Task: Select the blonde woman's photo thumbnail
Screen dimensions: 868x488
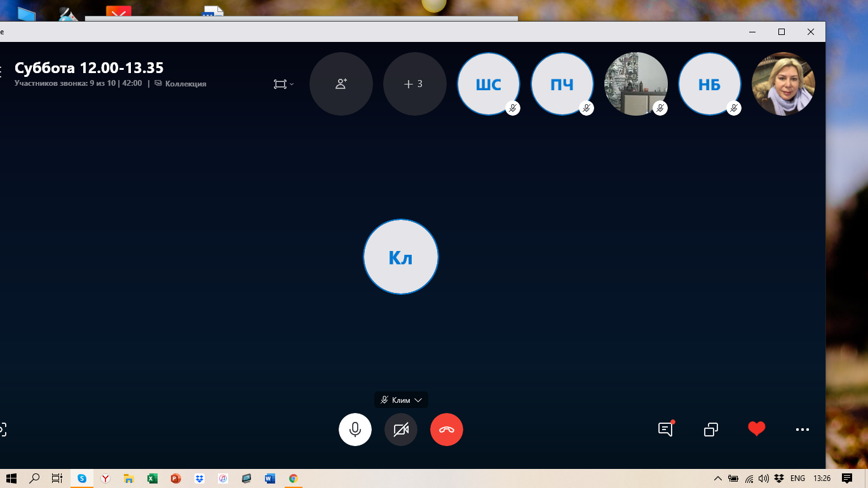Action: coord(783,84)
